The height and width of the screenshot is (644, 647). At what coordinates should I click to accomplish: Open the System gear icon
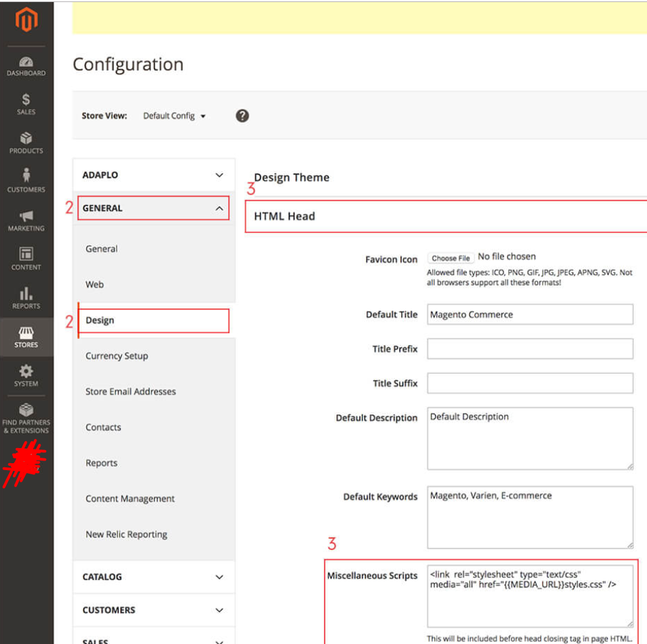(26, 370)
